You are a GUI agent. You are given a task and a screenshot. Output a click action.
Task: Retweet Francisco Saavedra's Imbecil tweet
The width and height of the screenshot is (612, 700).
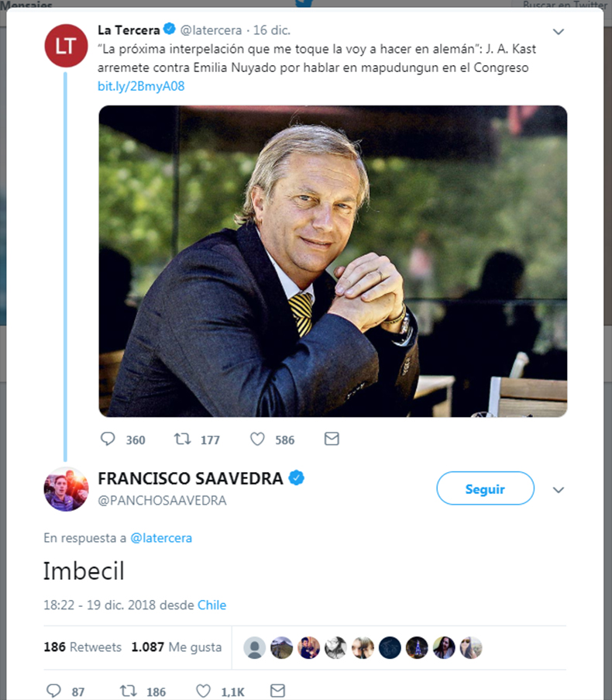point(127,690)
